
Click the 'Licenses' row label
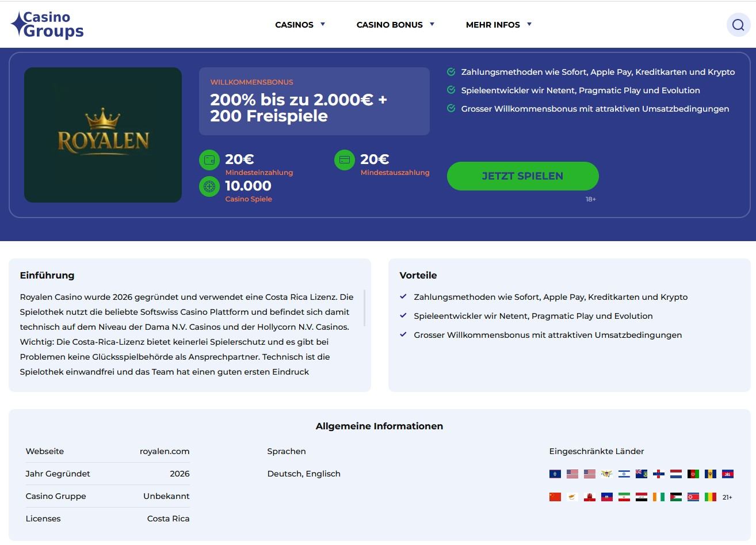(43, 519)
